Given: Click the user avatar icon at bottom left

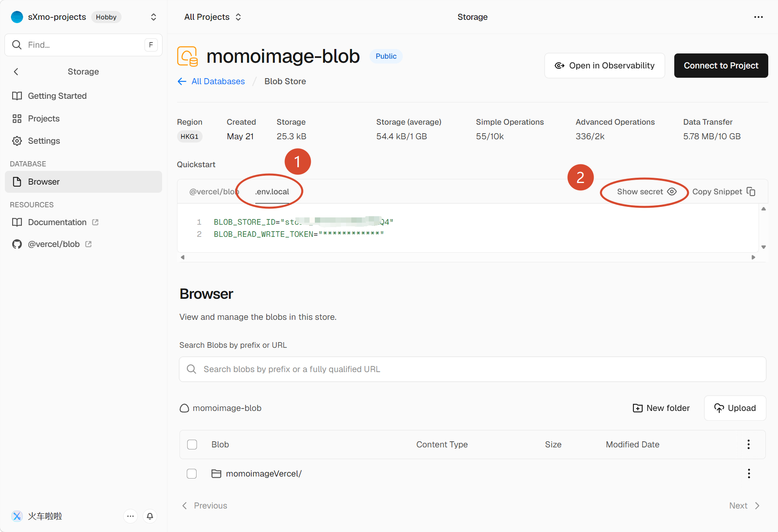Looking at the screenshot, I should click(x=17, y=516).
